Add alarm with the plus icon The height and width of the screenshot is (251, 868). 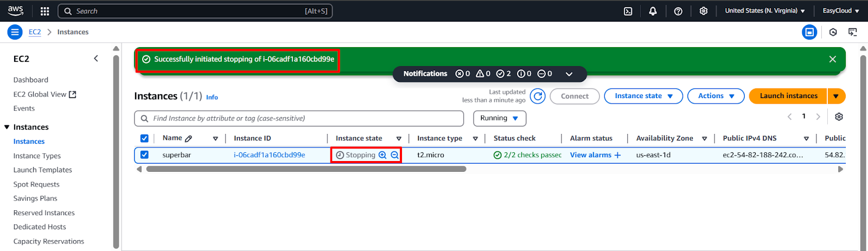[617, 155]
